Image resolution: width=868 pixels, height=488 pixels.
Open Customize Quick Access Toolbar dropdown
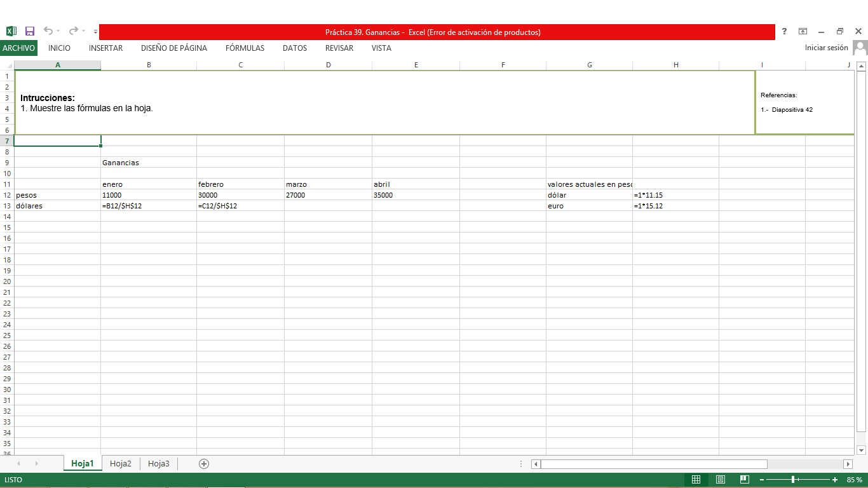point(95,31)
